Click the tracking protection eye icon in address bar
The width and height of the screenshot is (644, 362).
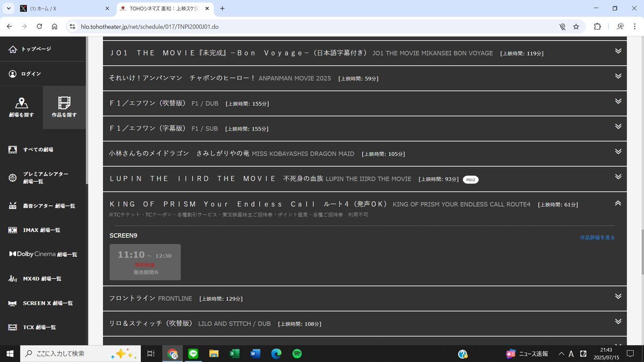(x=562, y=26)
